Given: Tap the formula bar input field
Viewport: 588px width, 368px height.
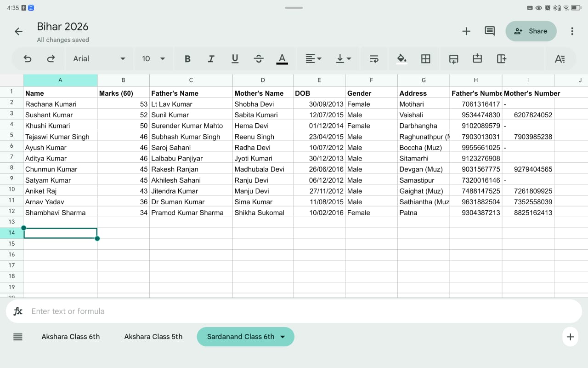Looking at the screenshot, I should click(x=294, y=311).
